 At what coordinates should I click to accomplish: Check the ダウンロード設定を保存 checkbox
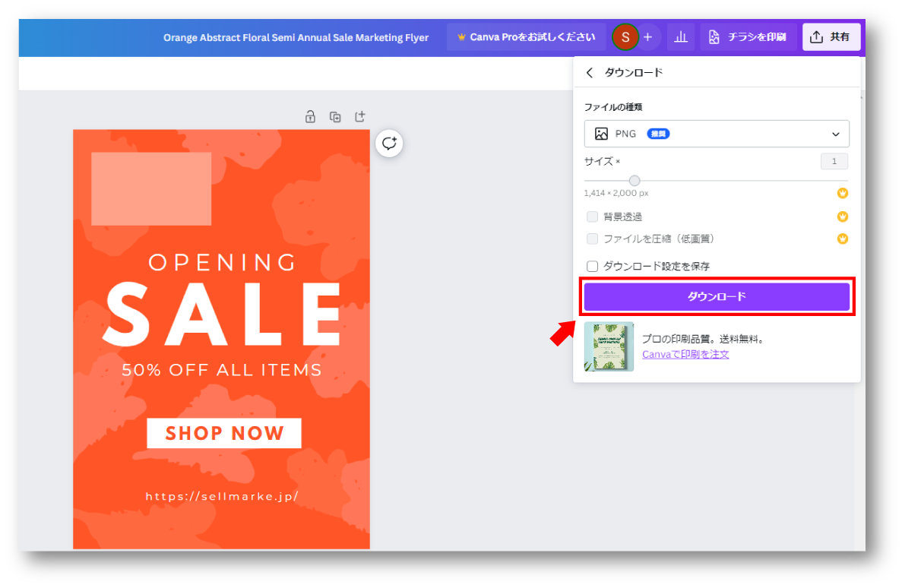point(593,266)
